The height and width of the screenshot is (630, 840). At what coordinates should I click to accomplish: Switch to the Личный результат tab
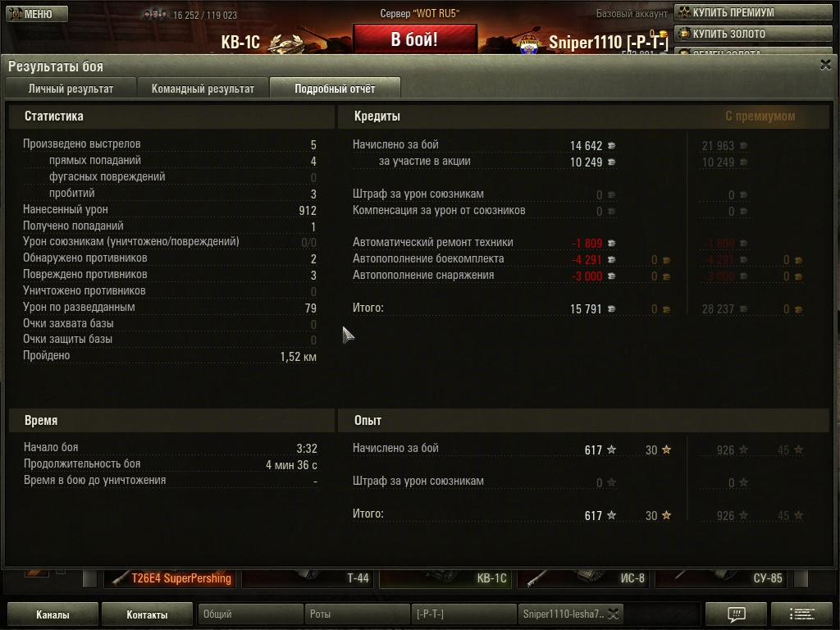[71, 89]
